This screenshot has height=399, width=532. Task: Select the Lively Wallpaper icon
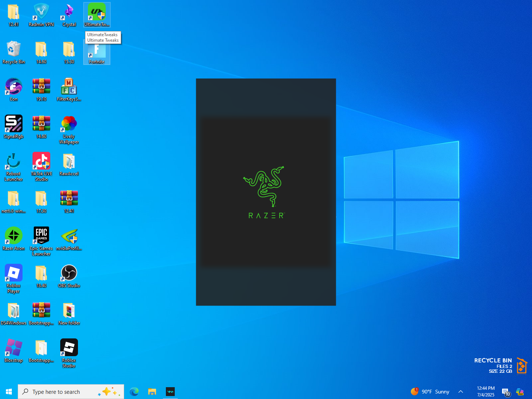[x=69, y=130]
